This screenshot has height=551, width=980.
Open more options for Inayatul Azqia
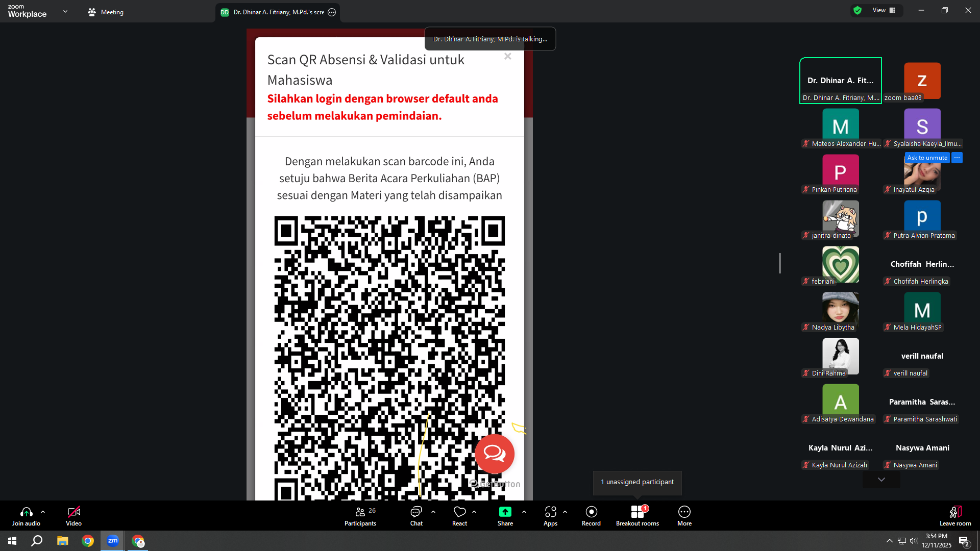(957, 158)
